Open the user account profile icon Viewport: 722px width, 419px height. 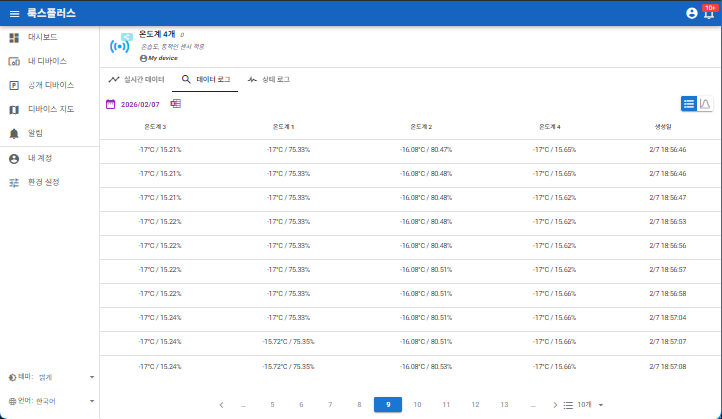[x=691, y=13]
